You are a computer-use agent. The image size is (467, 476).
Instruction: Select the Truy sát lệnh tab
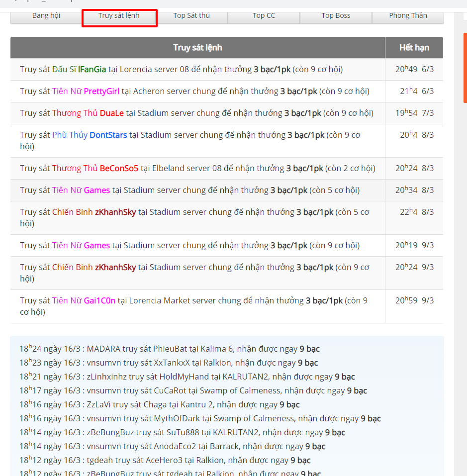coord(119,16)
